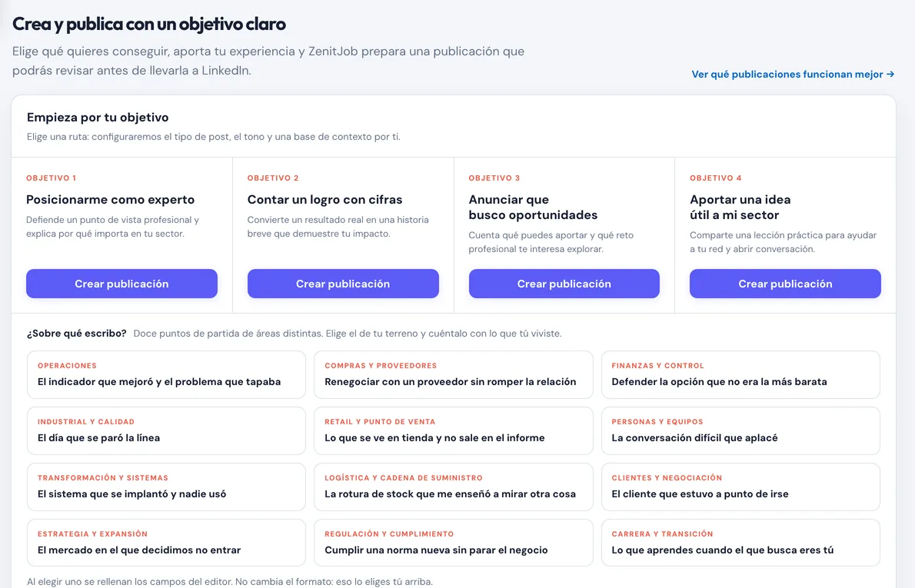Select the Compras y proveedores topic card
The width and height of the screenshot is (915, 588).
tap(454, 374)
